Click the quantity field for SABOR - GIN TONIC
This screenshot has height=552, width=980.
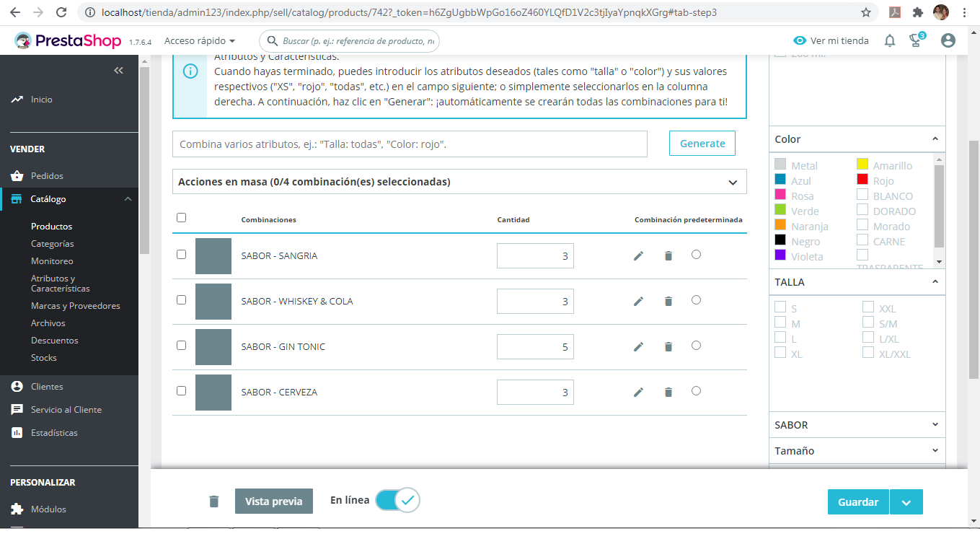coord(535,347)
